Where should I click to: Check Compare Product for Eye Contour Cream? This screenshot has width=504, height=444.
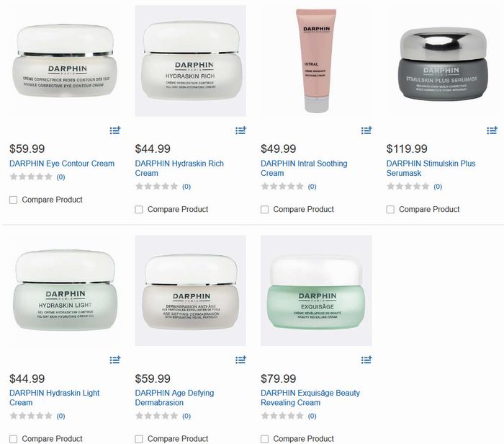tap(13, 200)
